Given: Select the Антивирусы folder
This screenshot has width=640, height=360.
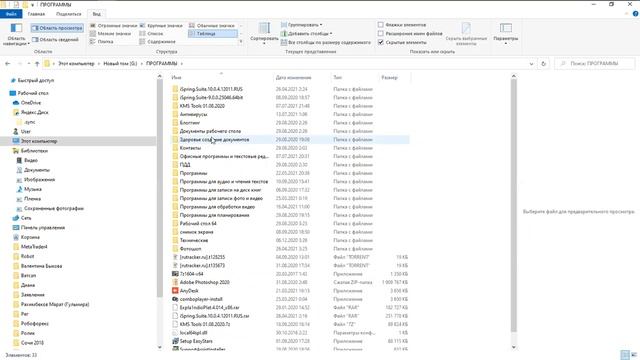Looking at the screenshot, I should click(x=193, y=114).
